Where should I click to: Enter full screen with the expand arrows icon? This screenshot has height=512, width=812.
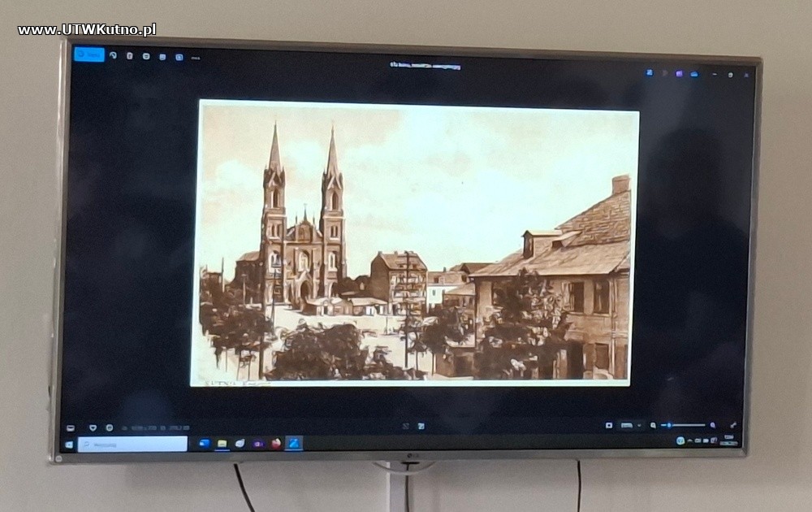pyautogui.click(x=733, y=425)
